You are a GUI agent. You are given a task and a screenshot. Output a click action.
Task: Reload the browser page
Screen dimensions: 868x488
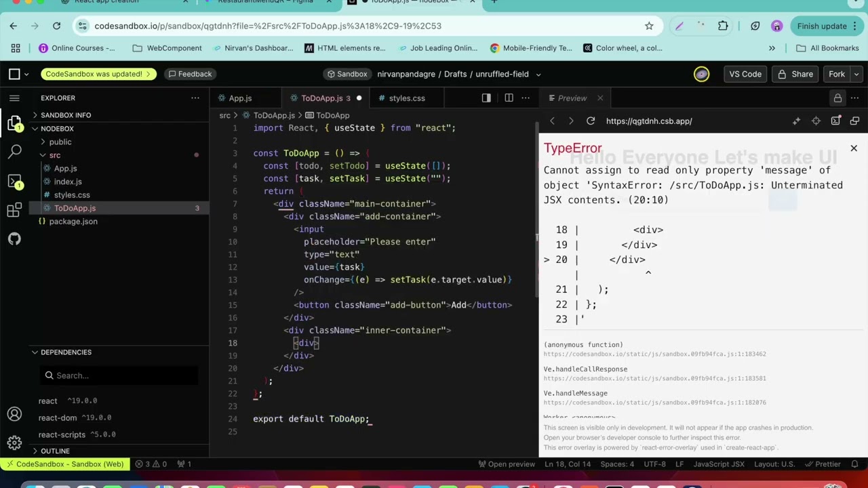pyautogui.click(x=57, y=26)
